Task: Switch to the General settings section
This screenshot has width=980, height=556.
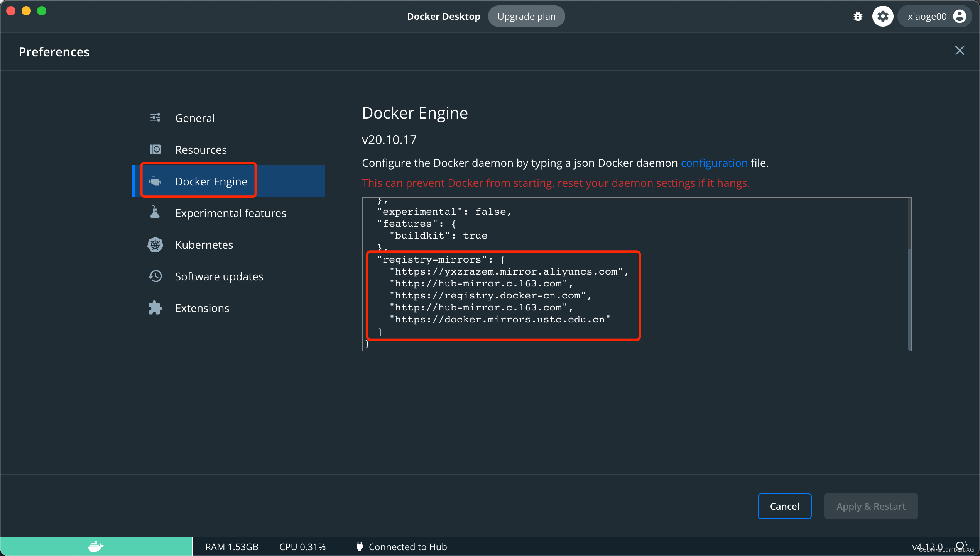Action: tap(194, 118)
